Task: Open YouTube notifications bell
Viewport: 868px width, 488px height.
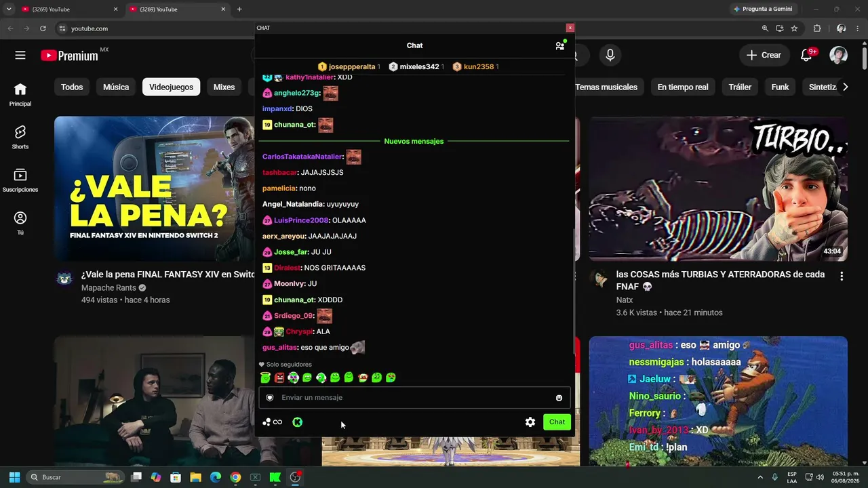Action: [x=806, y=56]
